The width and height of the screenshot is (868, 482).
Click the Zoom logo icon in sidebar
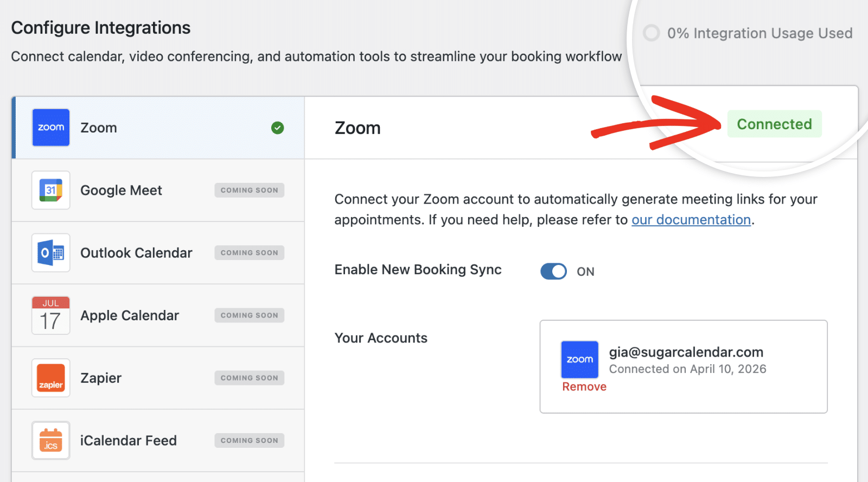pyautogui.click(x=51, y=128)
